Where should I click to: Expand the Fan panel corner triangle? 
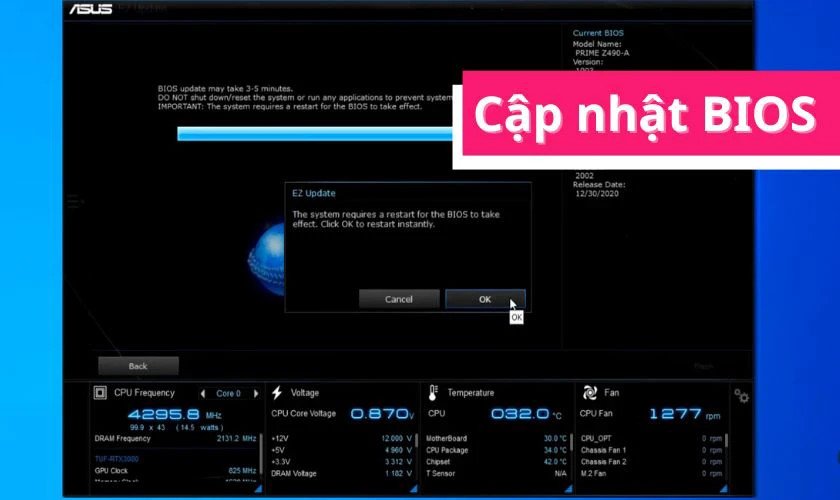(723, 489)
